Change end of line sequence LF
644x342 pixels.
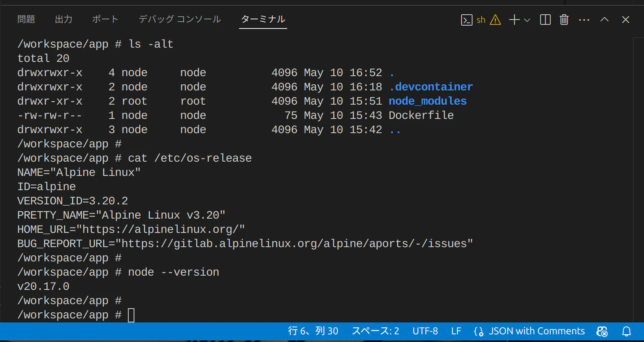(x=456, y=331)
